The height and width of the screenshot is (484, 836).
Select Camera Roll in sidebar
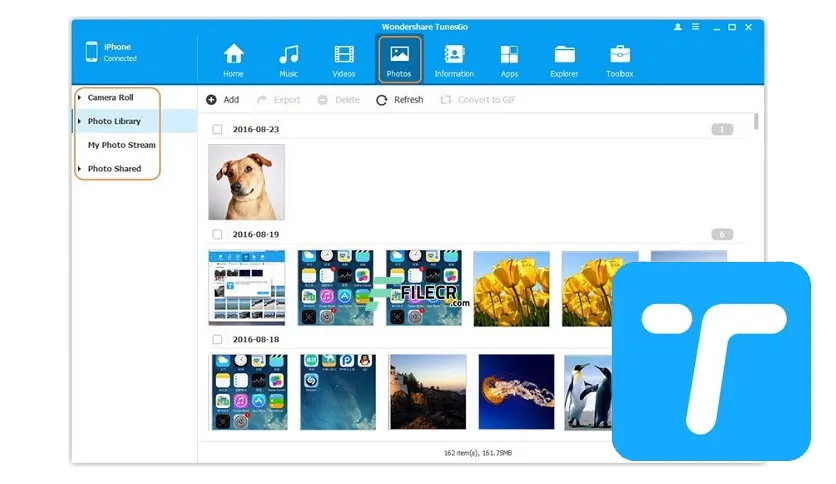click(x=110, y=98)
